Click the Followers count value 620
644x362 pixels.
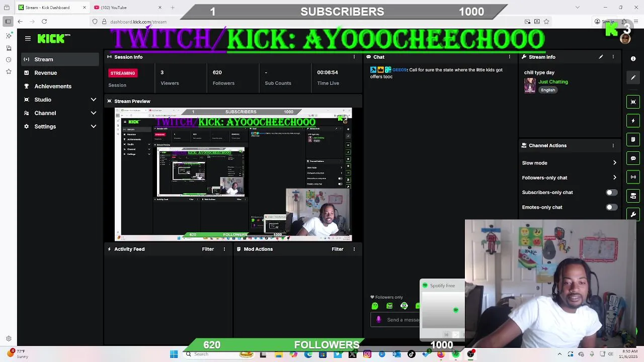coord(217,72)
